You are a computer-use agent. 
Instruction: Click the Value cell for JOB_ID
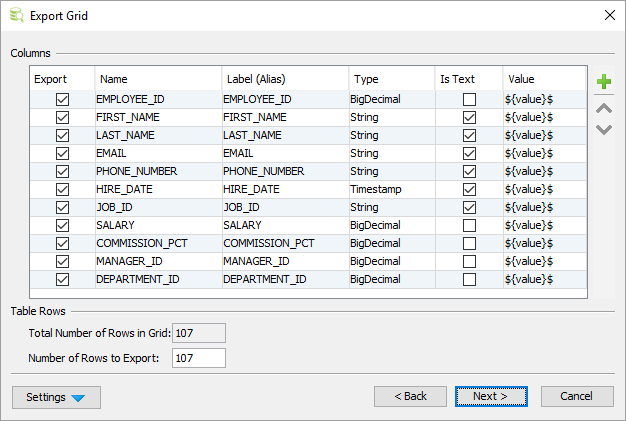pos(543,208)
